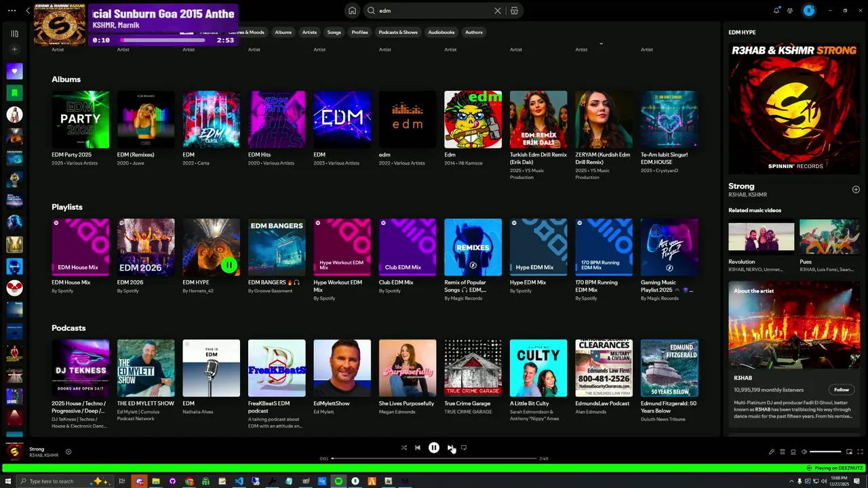The image size is (868, 488).
Task: Open Strong song title in side panel
Action: pyautogui.click(x=741, y=186)
